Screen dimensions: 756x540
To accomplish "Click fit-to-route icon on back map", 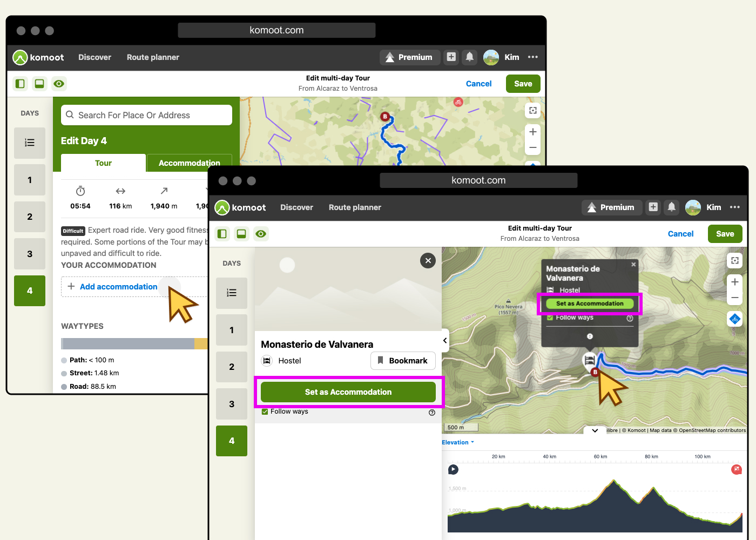I will pyautogui.click(x=533, y=110).
